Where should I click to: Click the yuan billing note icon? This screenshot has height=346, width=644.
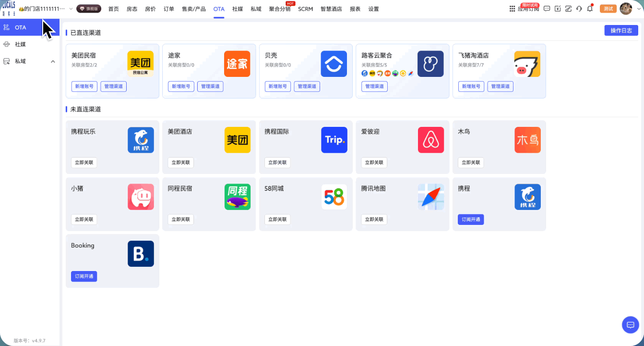pos(558,9)
